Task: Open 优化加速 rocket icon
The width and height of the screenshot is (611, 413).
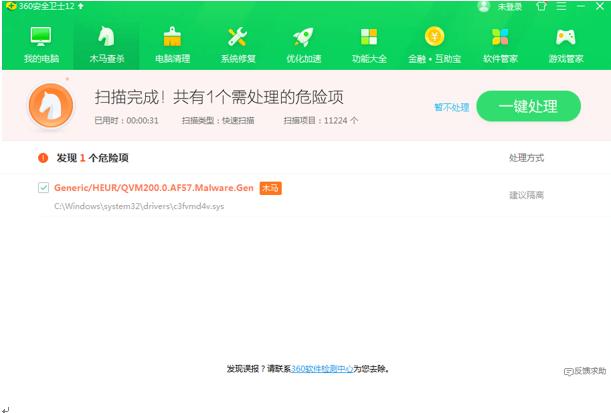Action: pos(303,37)
